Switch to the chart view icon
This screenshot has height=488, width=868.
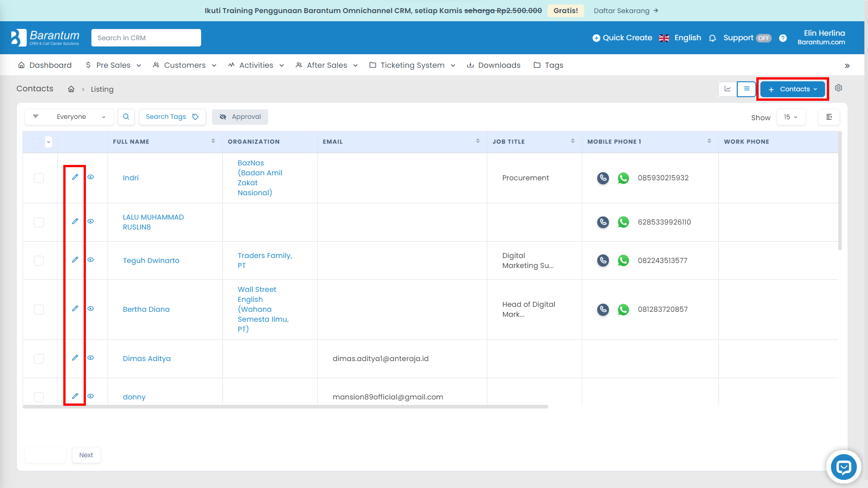728,89
